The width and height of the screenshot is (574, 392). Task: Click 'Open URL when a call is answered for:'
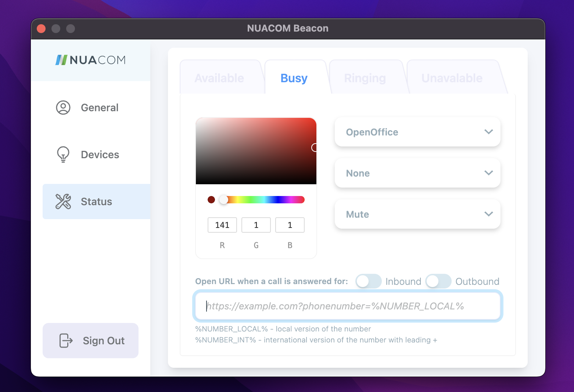(x=272, y=282)
